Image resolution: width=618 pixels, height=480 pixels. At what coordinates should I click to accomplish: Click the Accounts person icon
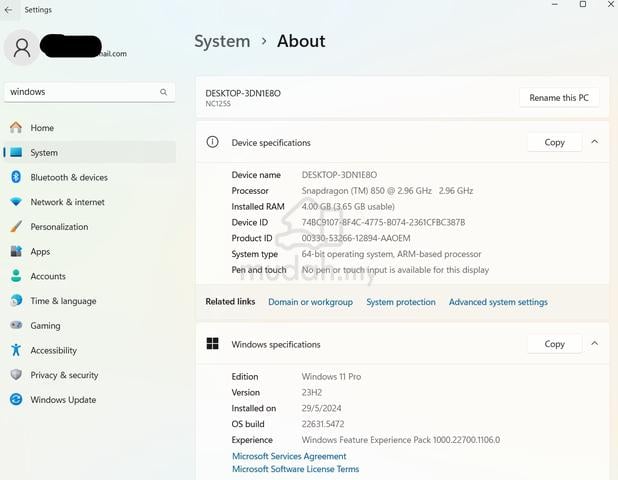[16, 276]
